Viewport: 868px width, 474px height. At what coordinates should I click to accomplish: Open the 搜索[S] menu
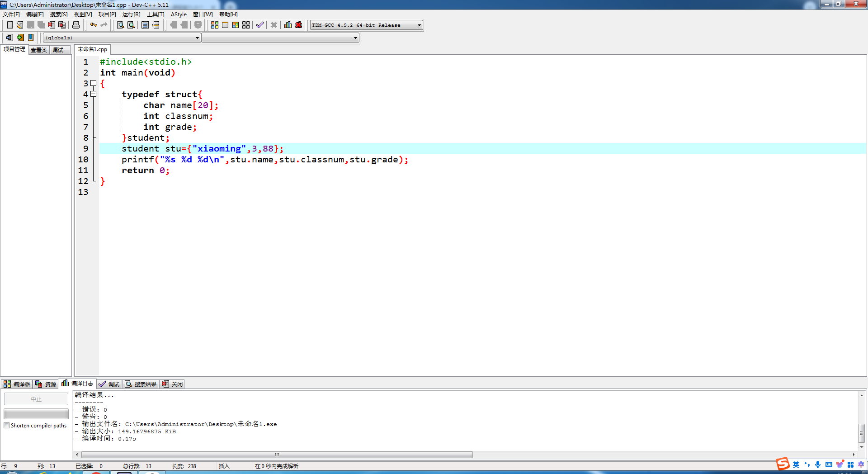tap(59, 14)
